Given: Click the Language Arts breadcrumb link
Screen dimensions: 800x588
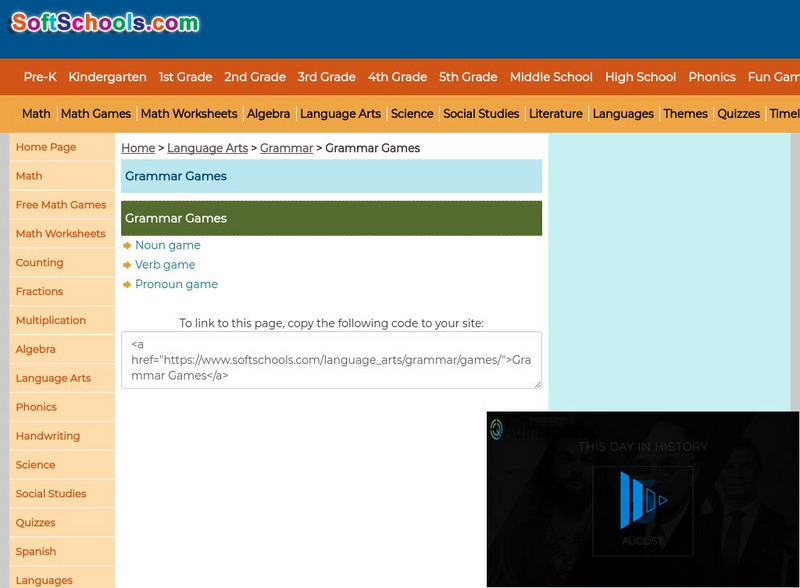Looking at the screenshot, I should click(x=207, y=148).
